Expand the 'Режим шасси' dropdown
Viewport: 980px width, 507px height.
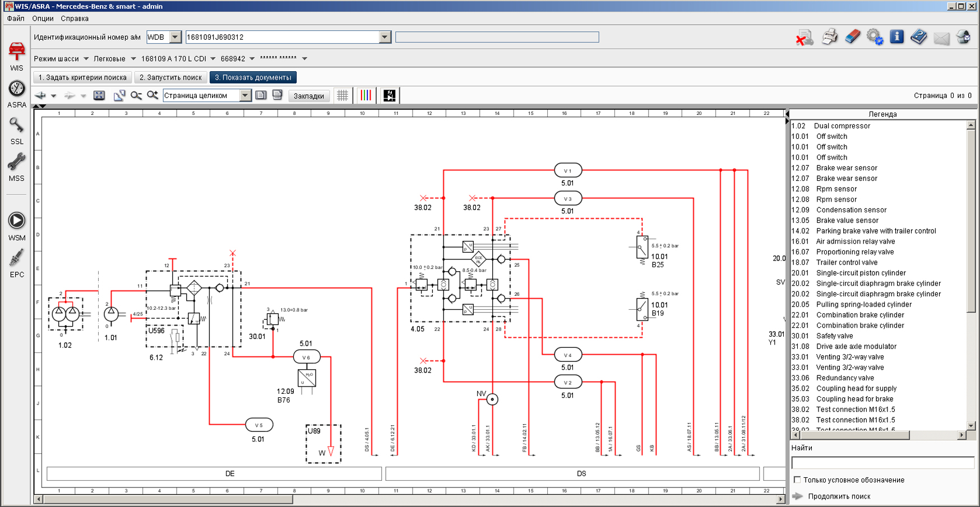86,59
